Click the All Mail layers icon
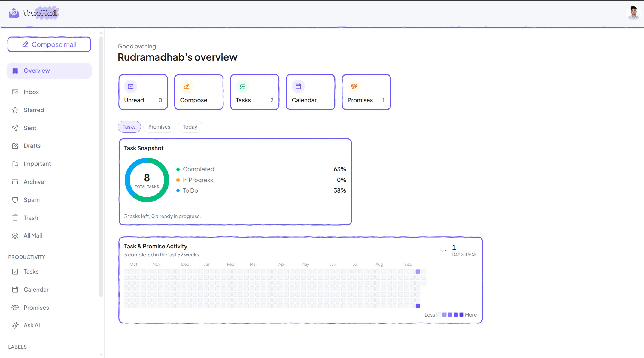Screen dimensions: 644x358 [15, 236]
